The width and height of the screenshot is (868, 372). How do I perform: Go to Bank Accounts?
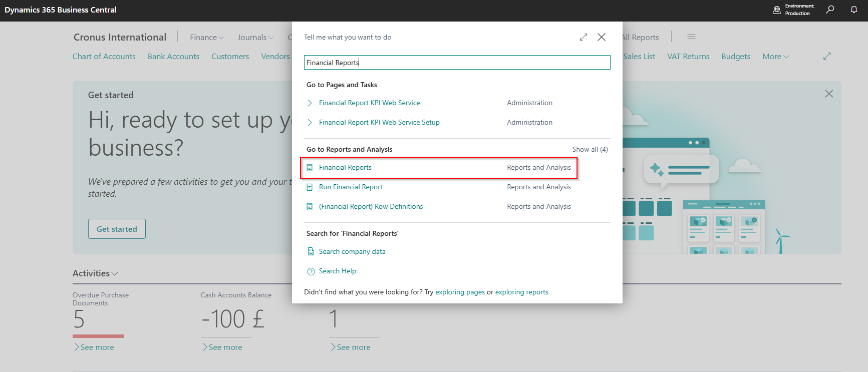tap(173, 56)
